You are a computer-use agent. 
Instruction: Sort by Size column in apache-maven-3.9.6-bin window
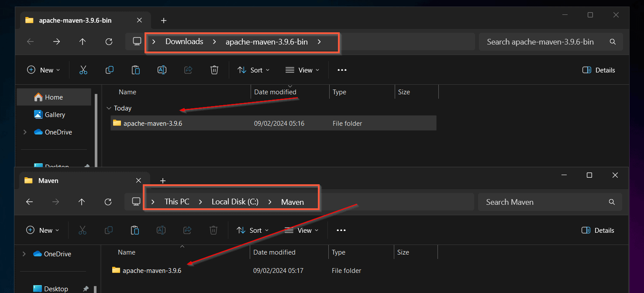click(417, 92)
